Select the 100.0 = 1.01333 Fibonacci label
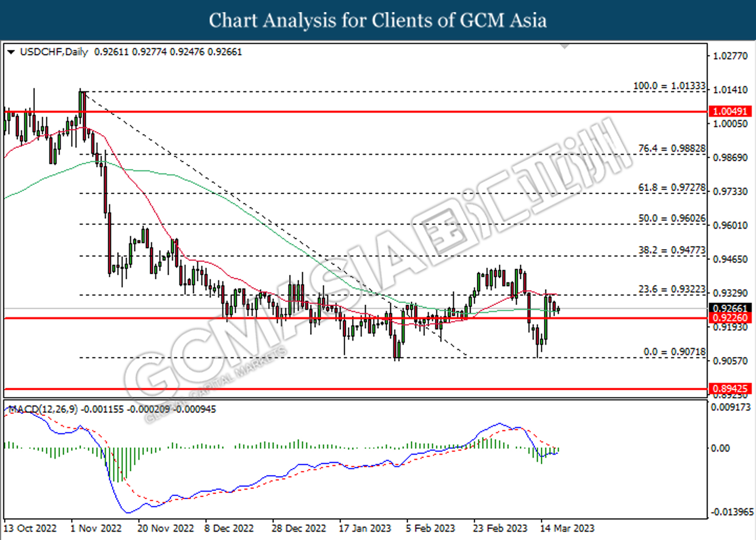This screenshot has width=756, height=540. (669, 86)
